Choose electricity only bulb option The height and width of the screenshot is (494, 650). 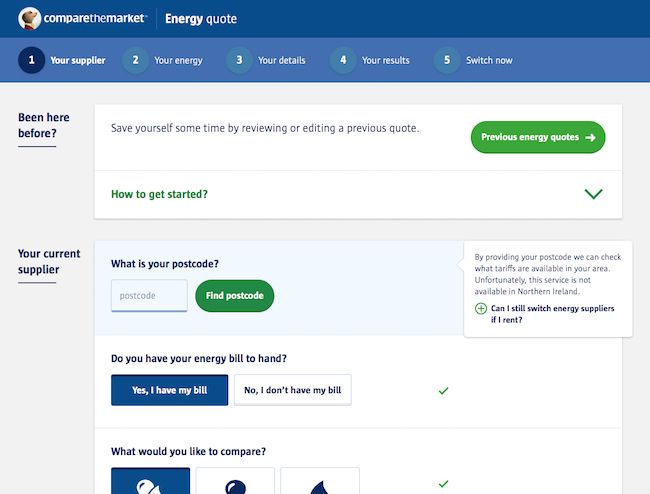click(x=235, y=481)
